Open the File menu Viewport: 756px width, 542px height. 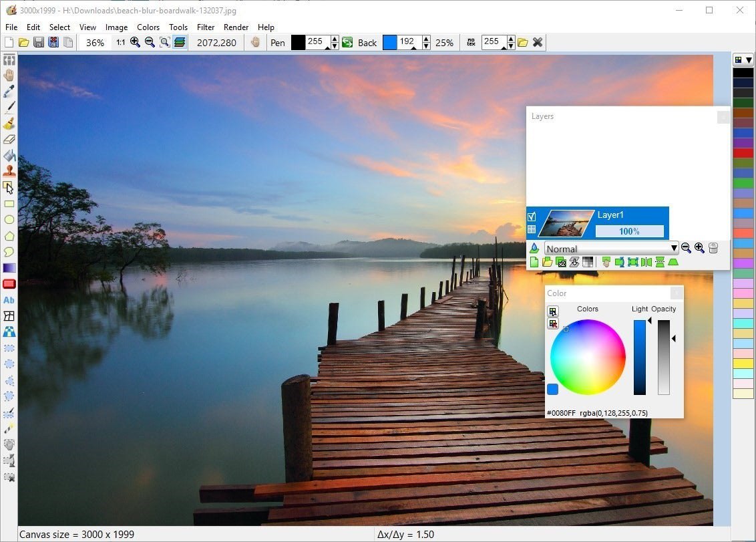[11, 27]
